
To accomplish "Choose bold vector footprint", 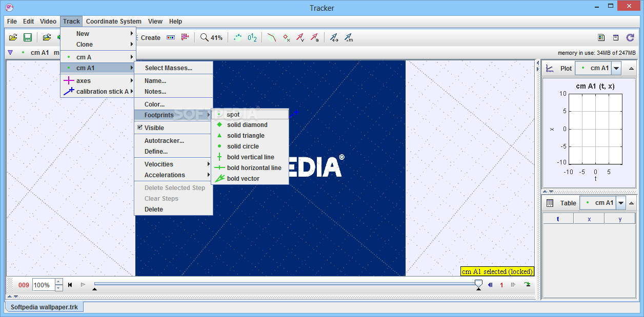I will tap(250, 179).
